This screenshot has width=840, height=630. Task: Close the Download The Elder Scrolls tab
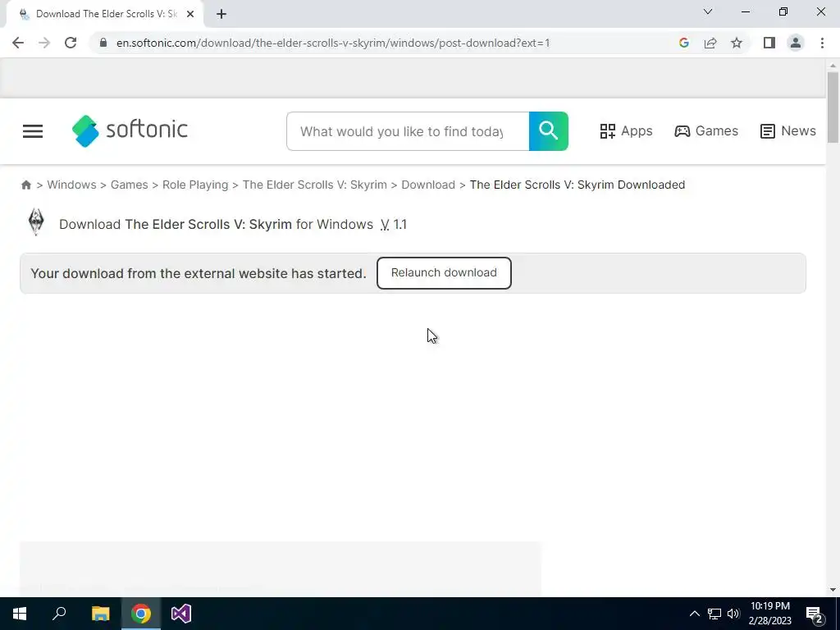pos(190,14)
